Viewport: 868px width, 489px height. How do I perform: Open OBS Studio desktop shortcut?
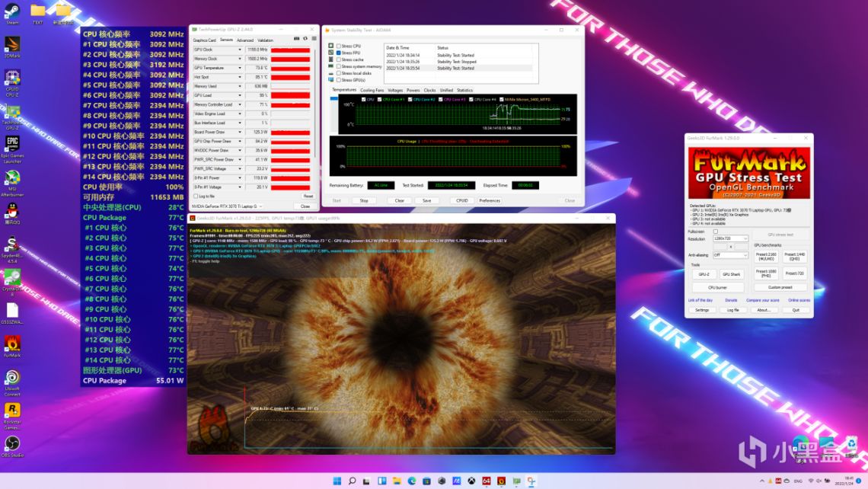click(11, 446)
